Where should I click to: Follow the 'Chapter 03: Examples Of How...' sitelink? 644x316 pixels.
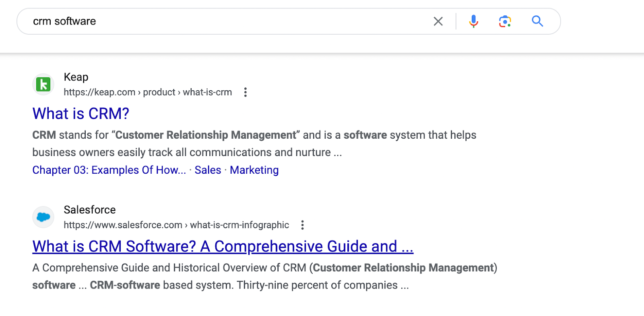click(x=109, y=170)
